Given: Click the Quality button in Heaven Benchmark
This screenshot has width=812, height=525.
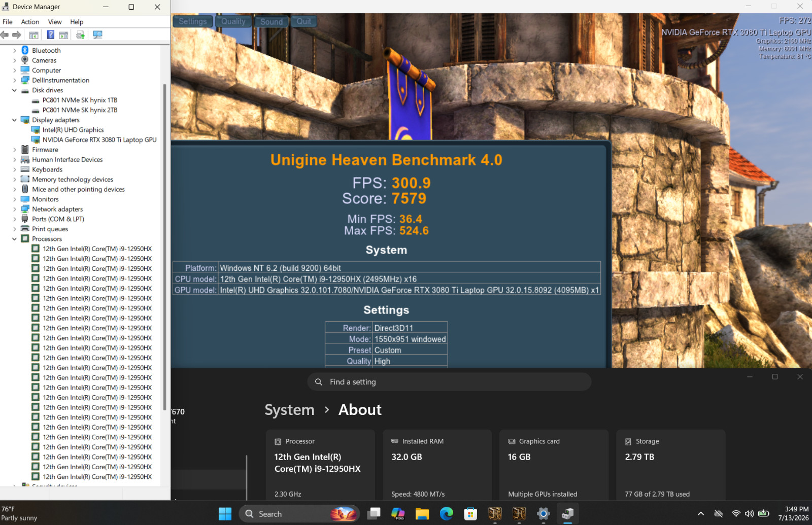Looking at the screenshot, I should pyautogui.click(x=233, y=21).
